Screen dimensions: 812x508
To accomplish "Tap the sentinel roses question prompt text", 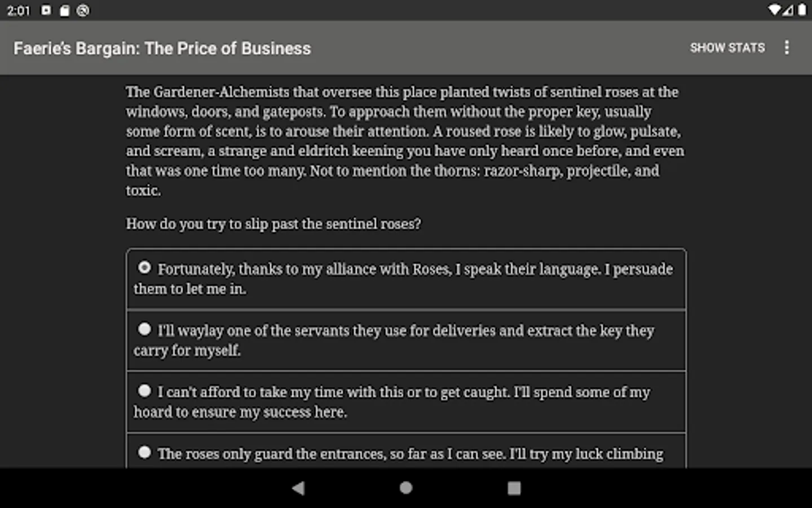I will 273,224.
